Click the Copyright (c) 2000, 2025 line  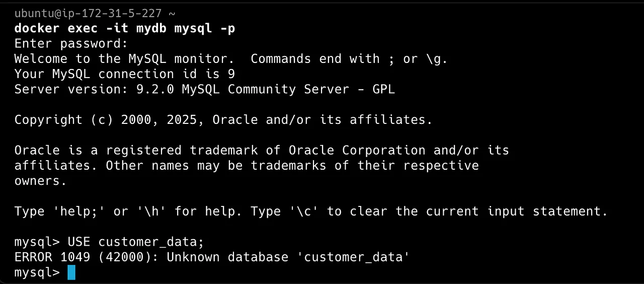pos(223,120)
